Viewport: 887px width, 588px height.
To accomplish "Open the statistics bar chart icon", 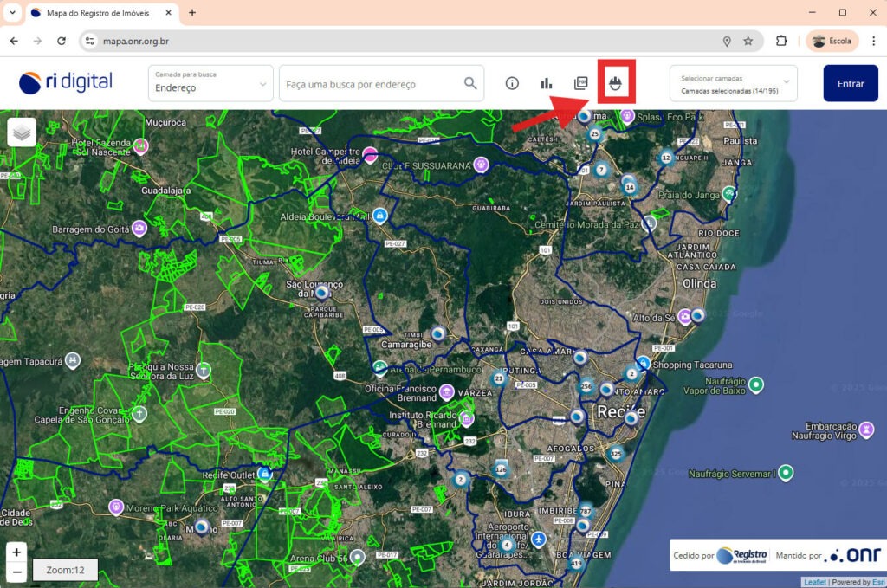I will pyautogui.click(x=547, y=84).
